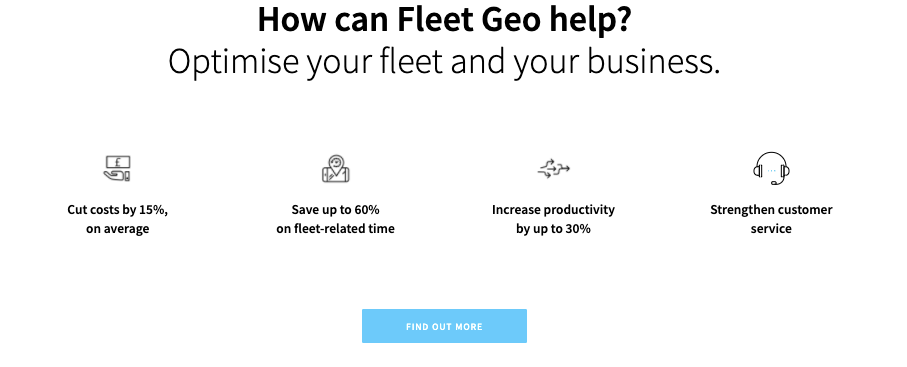Viewport: 907px width, 367px height.
Task: Click the word 'Optimise' in the subheading
Action: [233, 61]
